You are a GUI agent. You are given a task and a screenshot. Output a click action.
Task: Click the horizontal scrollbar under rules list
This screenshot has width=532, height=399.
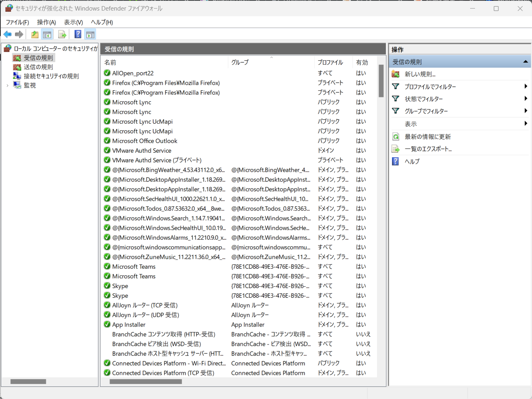click(146, 381)
